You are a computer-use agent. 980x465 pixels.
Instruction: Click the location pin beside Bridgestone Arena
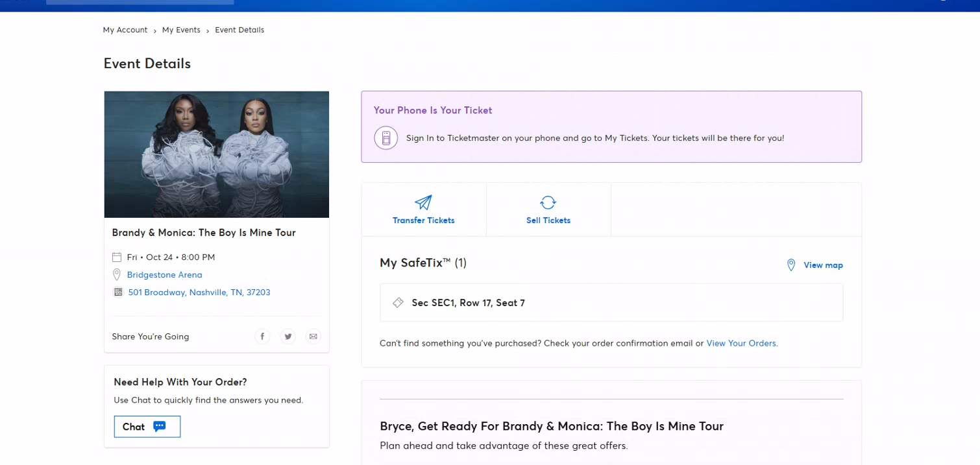click(117, 274)
